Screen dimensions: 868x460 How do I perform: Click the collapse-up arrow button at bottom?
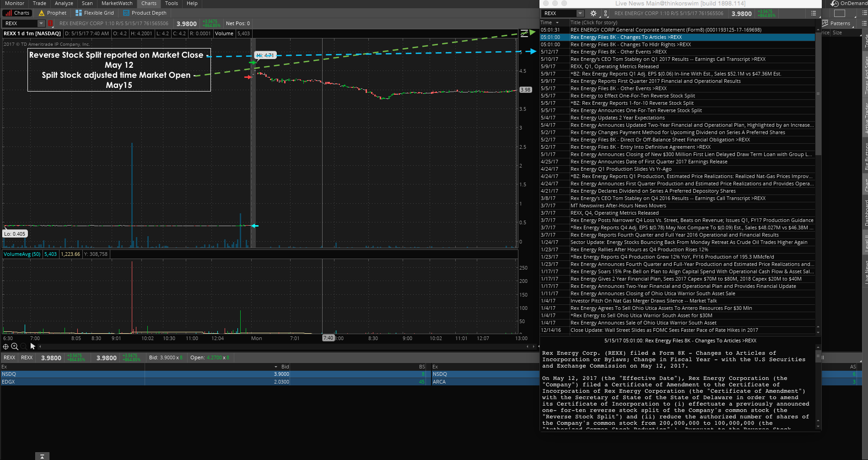(x=42, y=456)
